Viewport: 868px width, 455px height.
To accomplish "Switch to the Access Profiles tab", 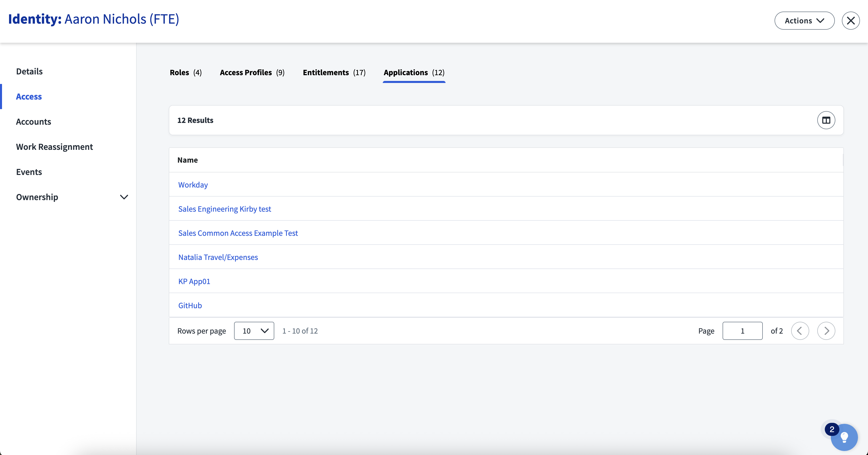I will [x=252, y=72].
